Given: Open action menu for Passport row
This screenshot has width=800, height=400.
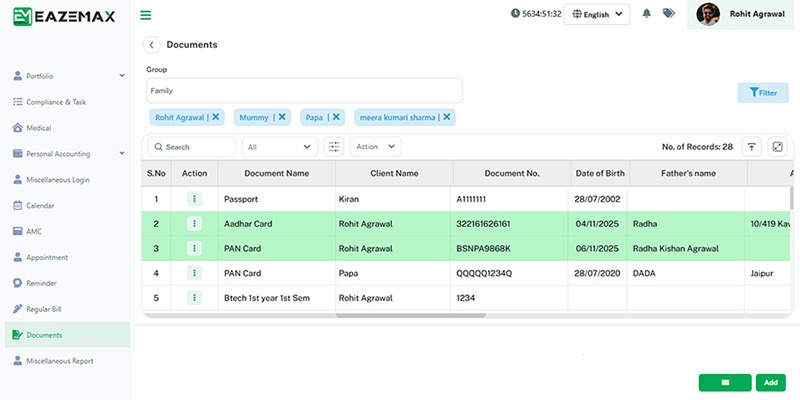Looking at the screenshot, I should (194, 199).
